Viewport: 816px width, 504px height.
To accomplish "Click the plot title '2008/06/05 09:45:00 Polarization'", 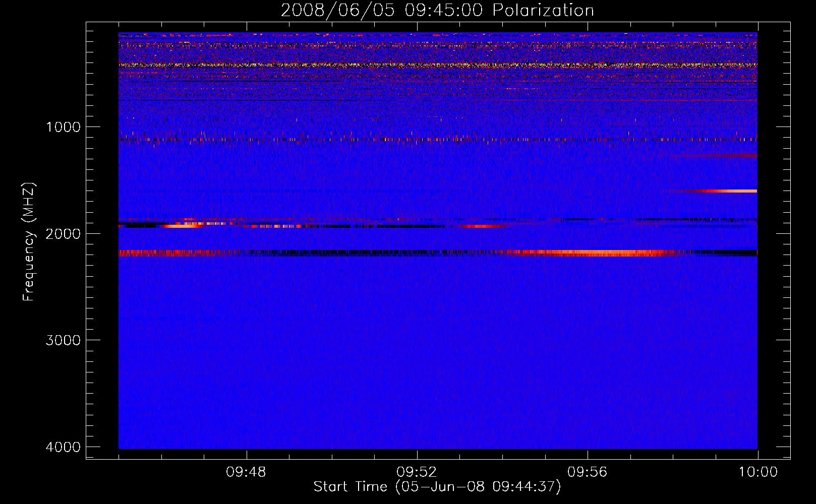I will pos(437,10).
